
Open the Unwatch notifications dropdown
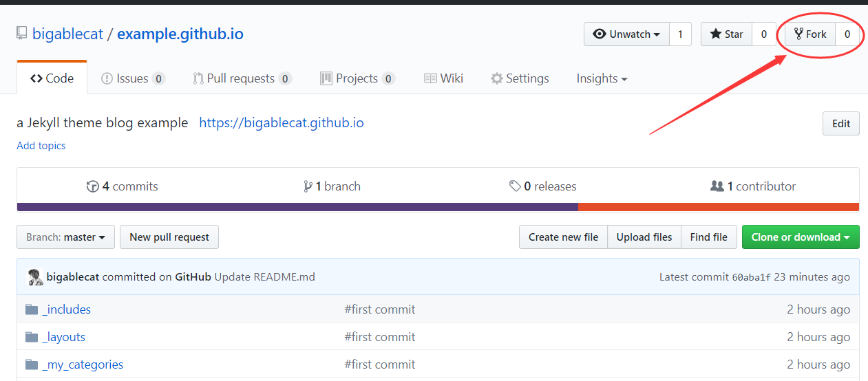(x=626, y=34)
